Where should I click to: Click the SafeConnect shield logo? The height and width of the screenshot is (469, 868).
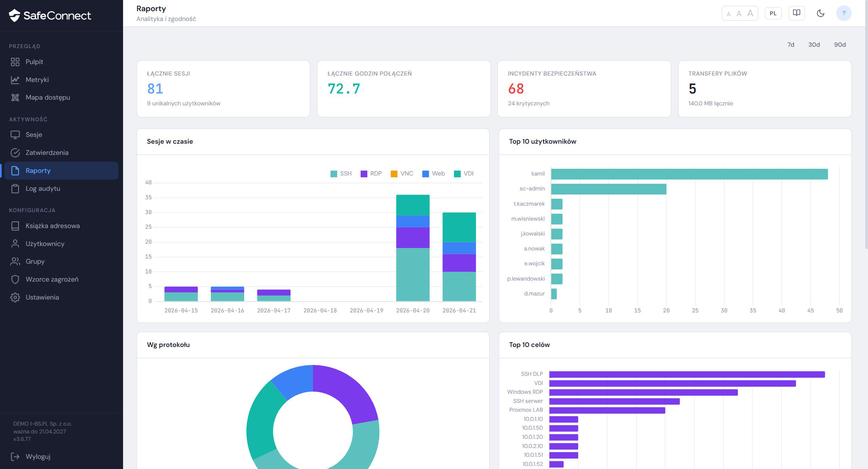tap(14, 15)
